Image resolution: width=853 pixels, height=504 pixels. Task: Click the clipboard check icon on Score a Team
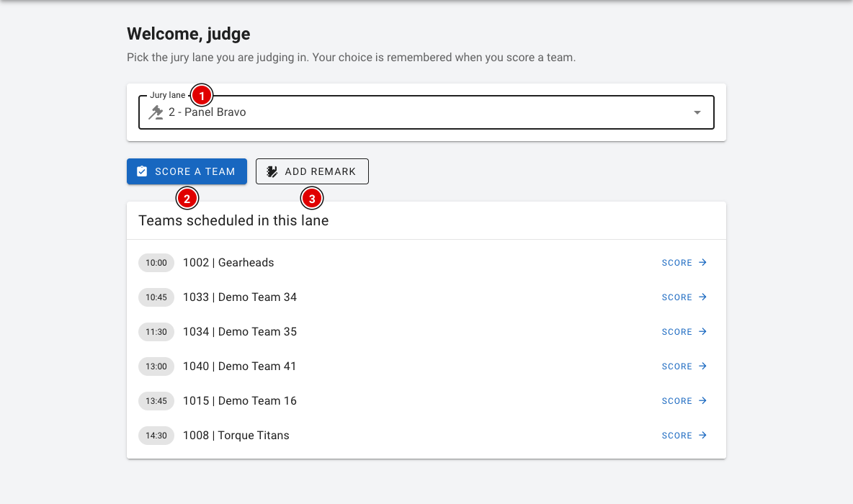click(x=142, y=171)
